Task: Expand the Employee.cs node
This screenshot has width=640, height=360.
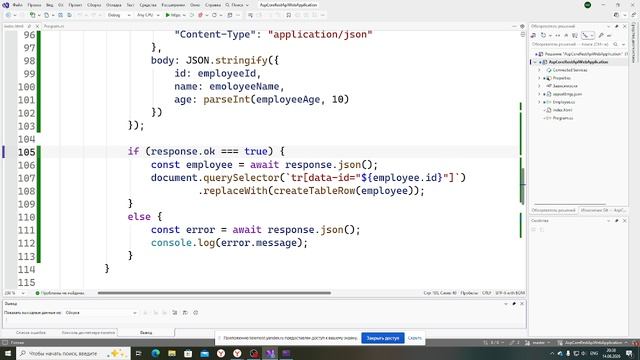Action: pyautogui.click(x=539, y=102)
